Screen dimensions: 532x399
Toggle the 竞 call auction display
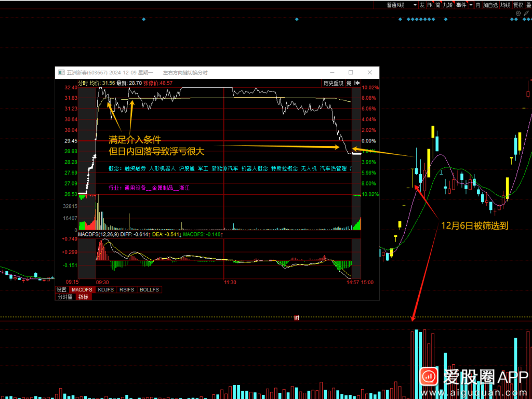coord(349,83)
